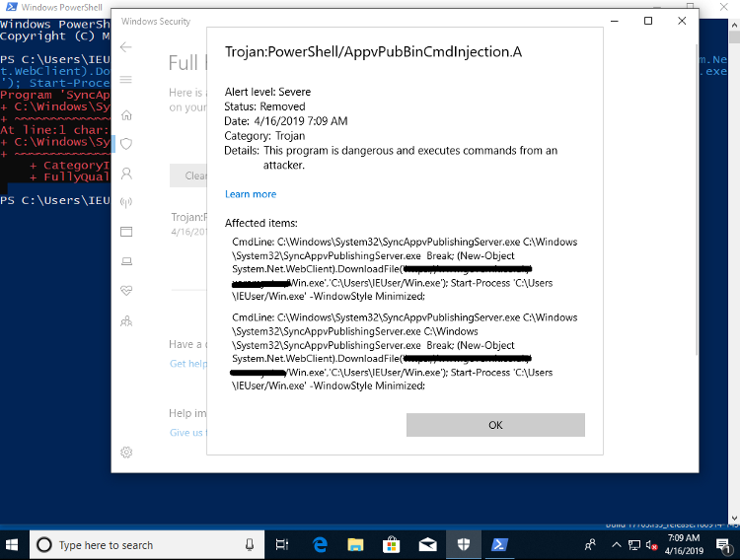Open File Explorer from taskbar
The width and height of the screenshot is (740, 560).
(355, 545)
